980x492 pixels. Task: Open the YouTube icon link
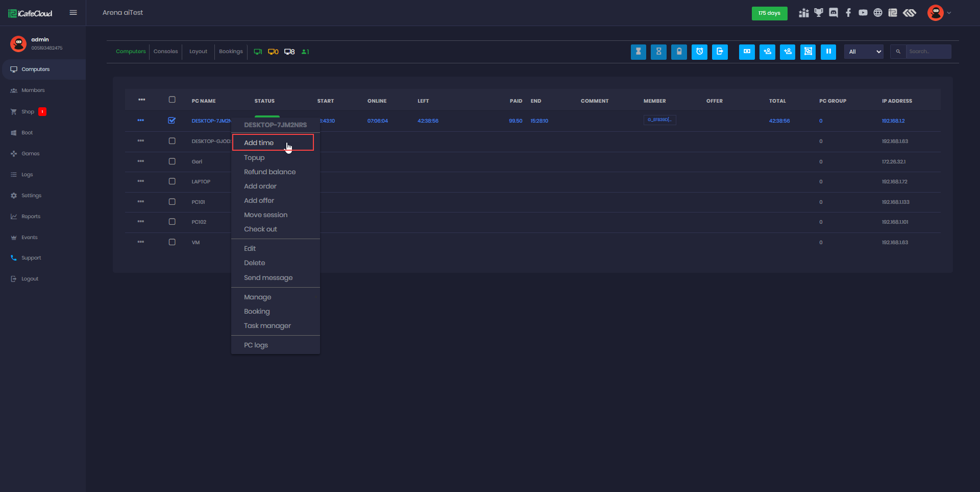(863, 13)
